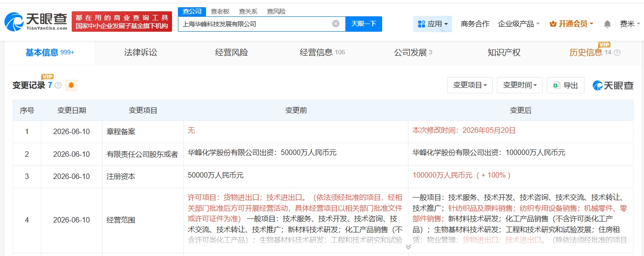Click the 导出 export button
The width and height of the screenshot is (644, 256).
[x=566, y=85]
